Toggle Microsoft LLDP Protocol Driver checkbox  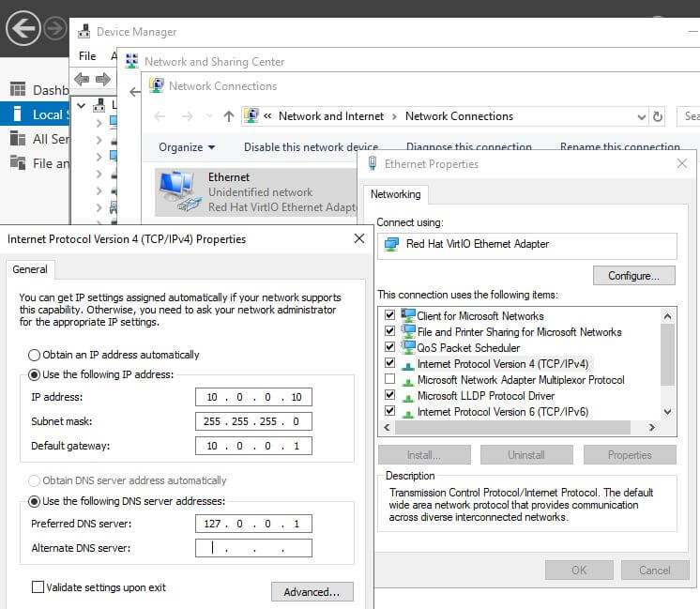click(x=389, y=394)
